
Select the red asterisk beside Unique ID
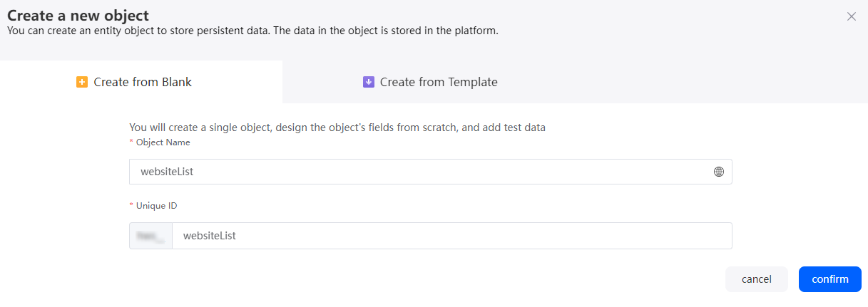(131, 206)
